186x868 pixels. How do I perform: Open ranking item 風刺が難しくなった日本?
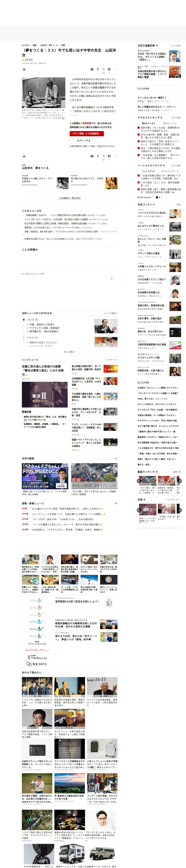(x=160, y=129)
